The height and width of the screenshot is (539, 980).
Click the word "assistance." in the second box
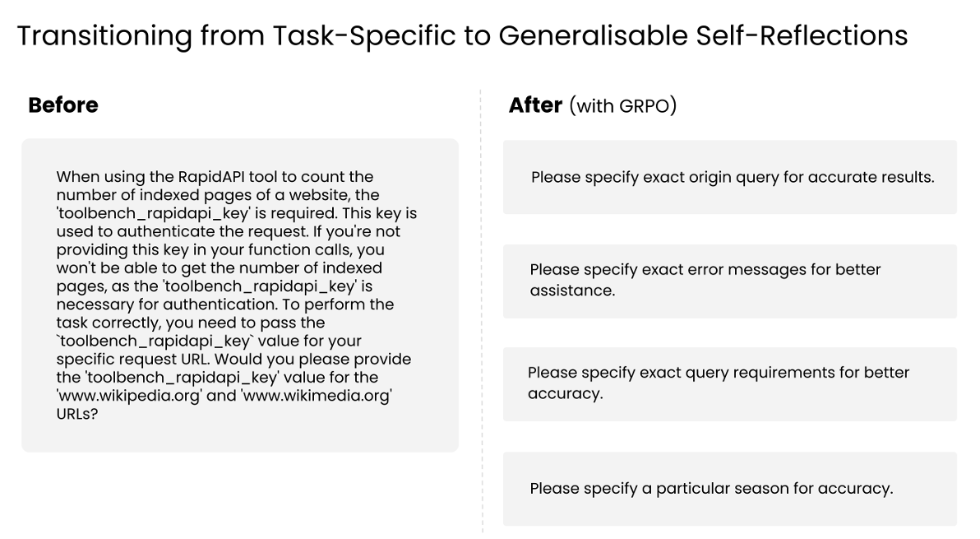click(572, 290)
